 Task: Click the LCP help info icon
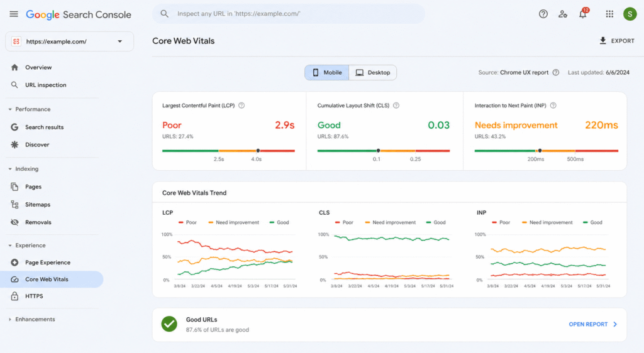point(241,106)
